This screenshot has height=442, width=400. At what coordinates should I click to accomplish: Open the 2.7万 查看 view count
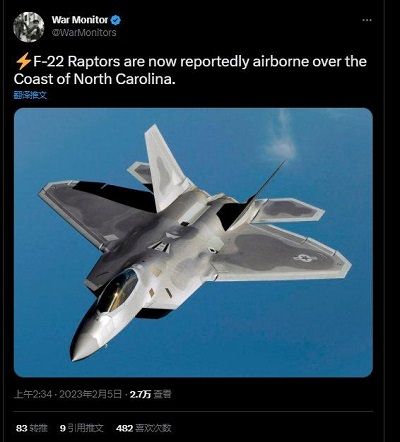(150, 394)
